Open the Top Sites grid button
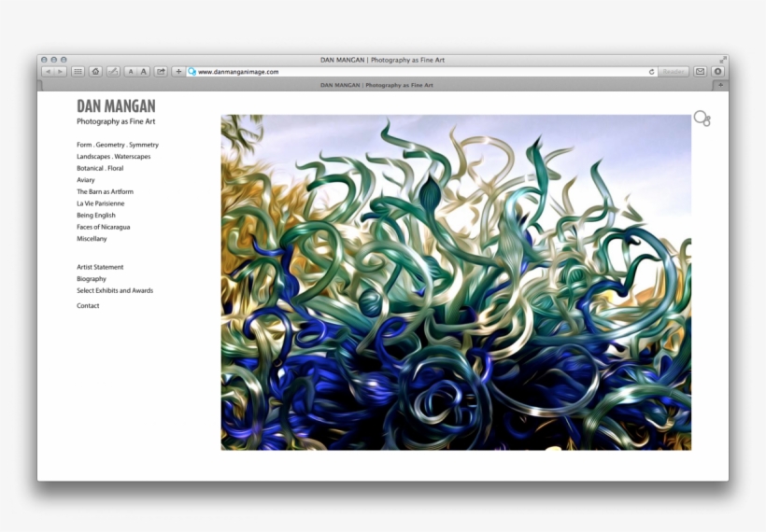 point(78,72)
